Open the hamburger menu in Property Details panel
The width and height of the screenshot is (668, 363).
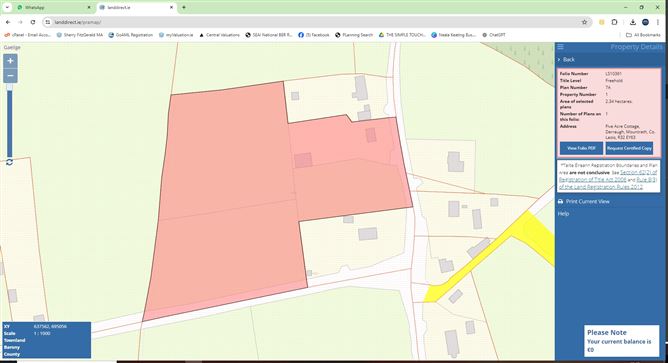coord(561,47)
